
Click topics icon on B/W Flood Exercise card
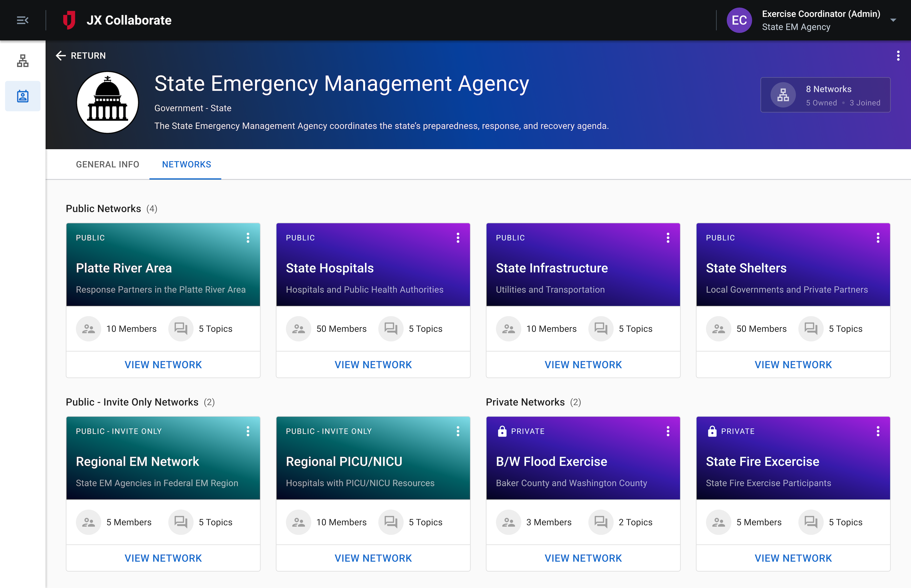click(601, 522)
